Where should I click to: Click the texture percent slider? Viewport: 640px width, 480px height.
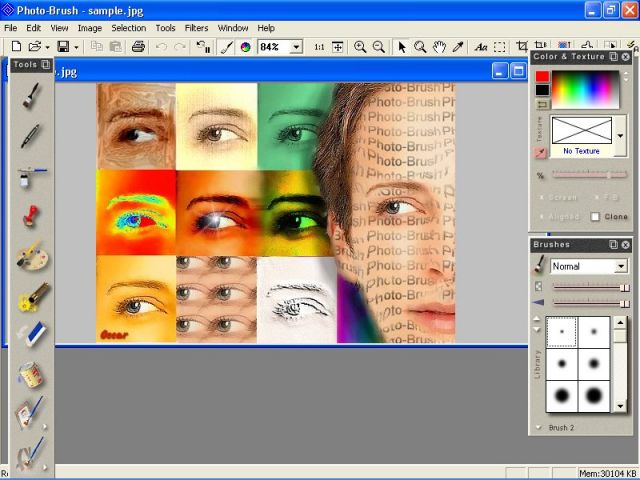click(589, 175)
